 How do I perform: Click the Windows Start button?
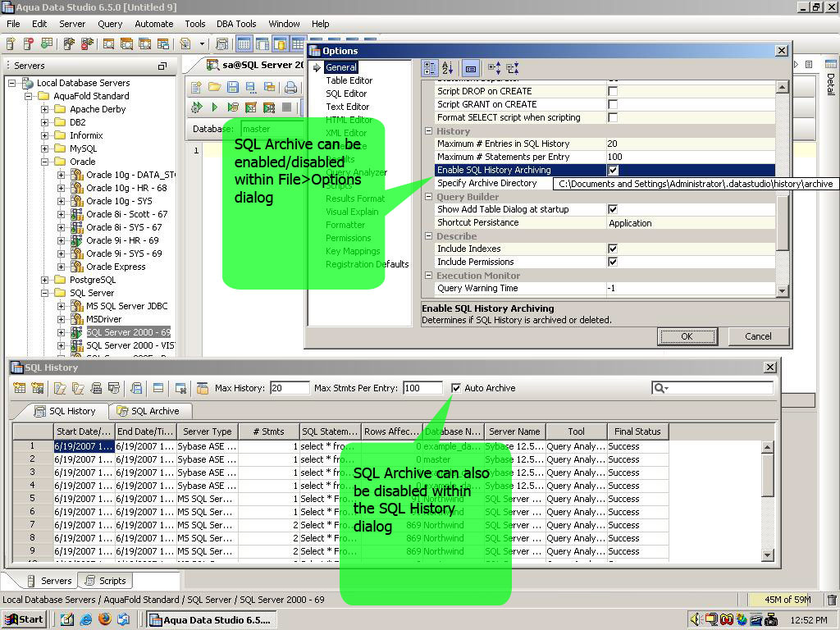(x=25, y=620)
